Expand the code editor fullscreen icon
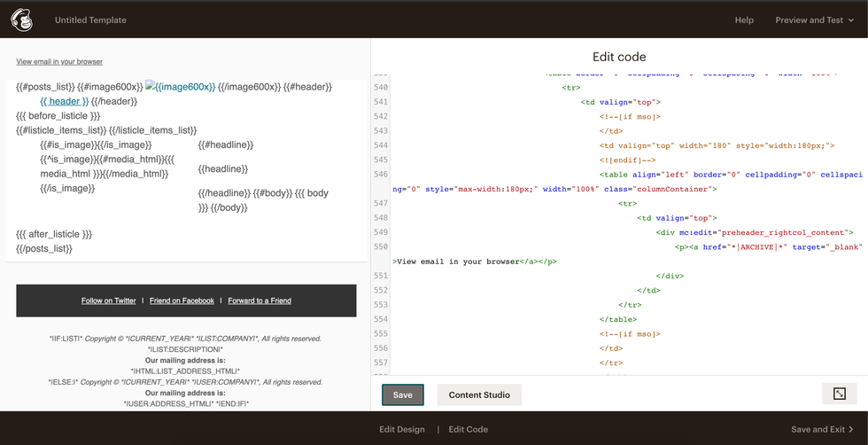Viewport: 868px width, 445px height. [840, 394]
